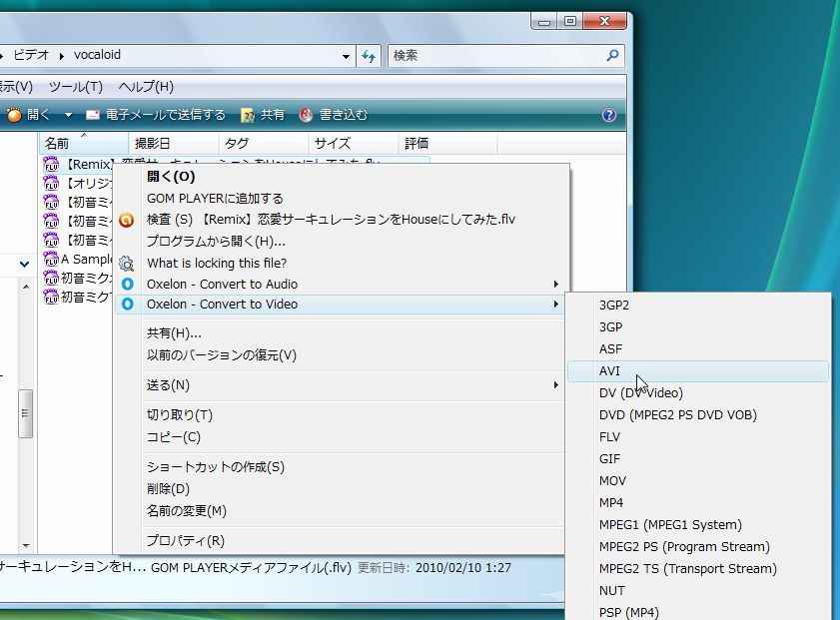Choose AVI as the output format
840x620 pixels.
(697, 371)
